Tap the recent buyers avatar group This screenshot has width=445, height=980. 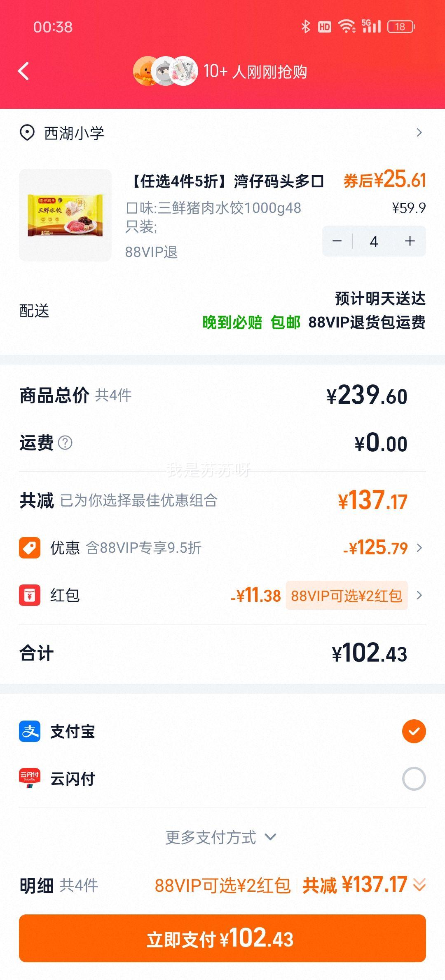coord(166,71)
